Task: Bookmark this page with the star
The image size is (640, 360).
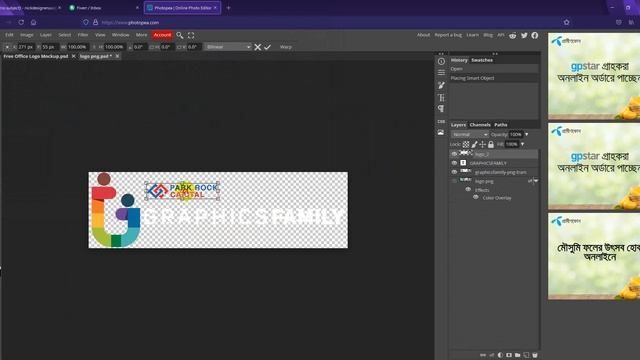Action: [x=567, y=22]
